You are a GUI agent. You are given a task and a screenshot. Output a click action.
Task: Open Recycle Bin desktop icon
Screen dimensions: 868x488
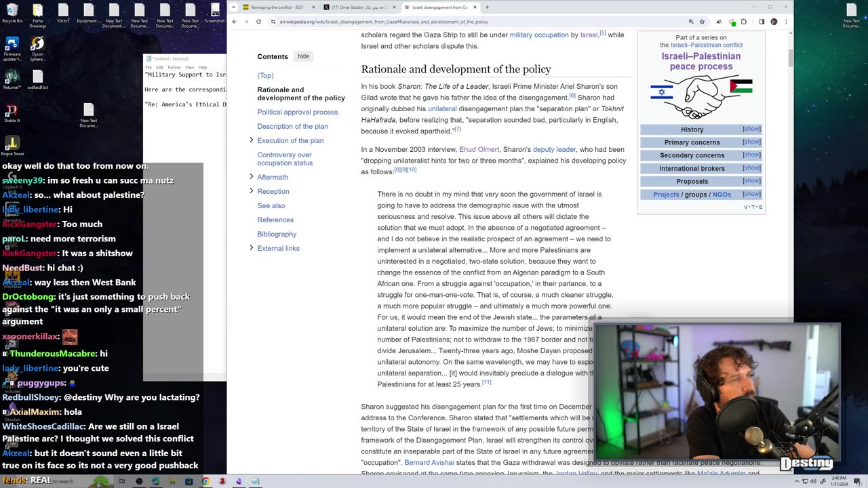pyautogui.click(x=12, y=14)
